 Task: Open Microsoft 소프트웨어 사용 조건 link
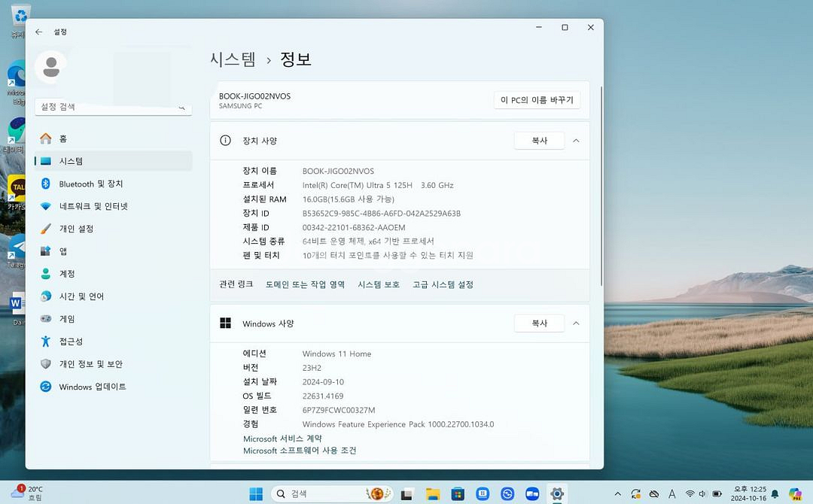(300, 451)
